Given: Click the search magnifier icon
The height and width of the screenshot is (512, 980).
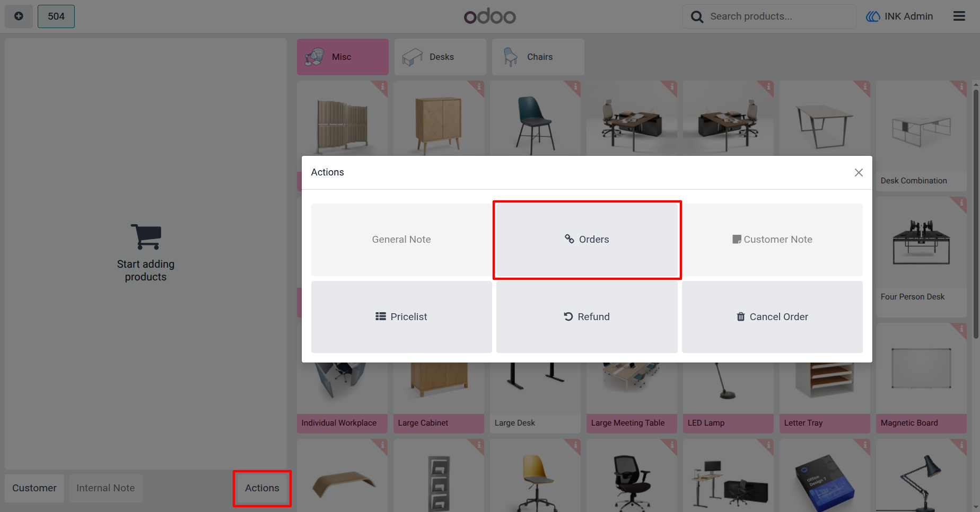Looking at the screenshot, I should (697, 17).
